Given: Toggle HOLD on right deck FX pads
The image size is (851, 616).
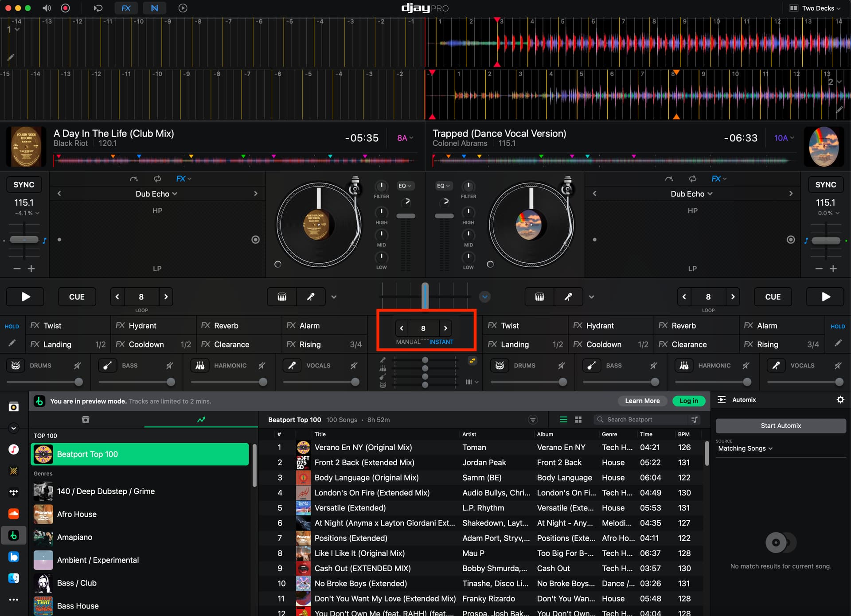Looking at the screenshot, I should [x=838, y=326].
